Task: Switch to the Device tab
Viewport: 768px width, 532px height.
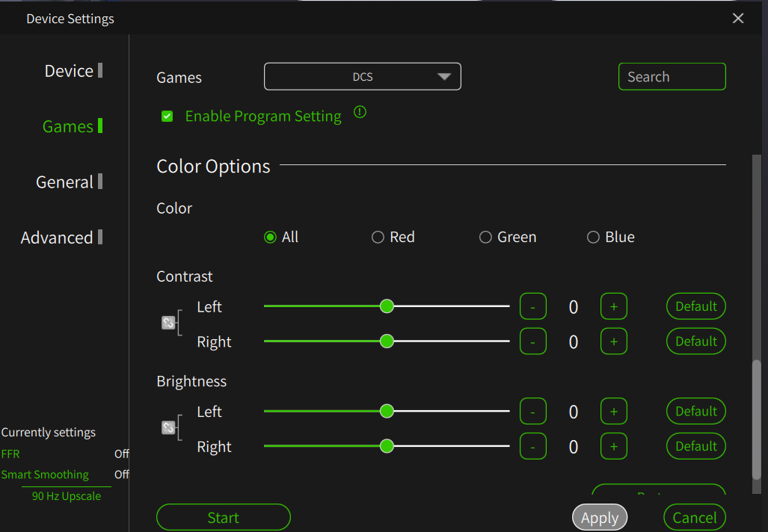Action: tap(69, 71)
